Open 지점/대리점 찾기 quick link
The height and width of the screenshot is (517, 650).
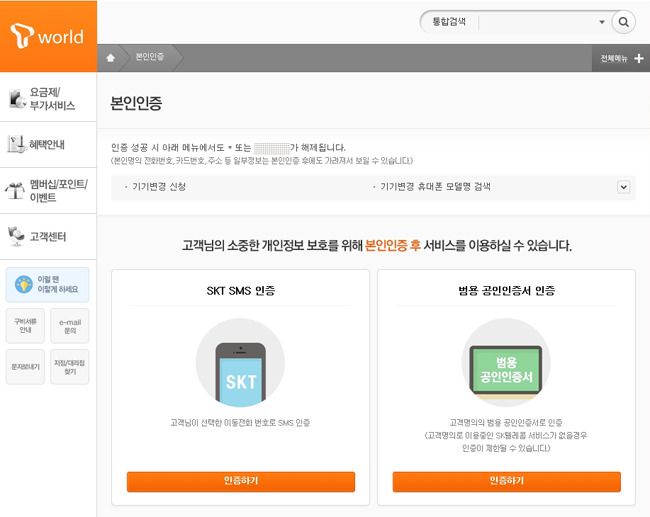70,367
